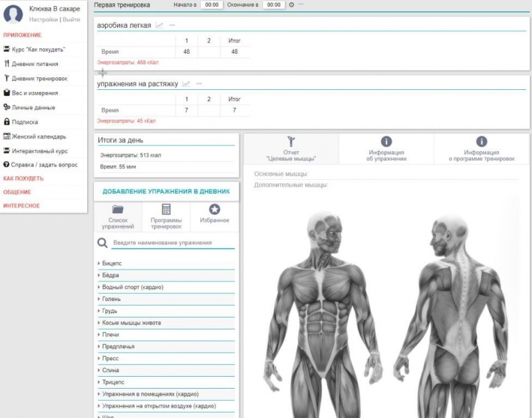Open the Настройки link
The image size is (532, 418).
coord(43,20)
